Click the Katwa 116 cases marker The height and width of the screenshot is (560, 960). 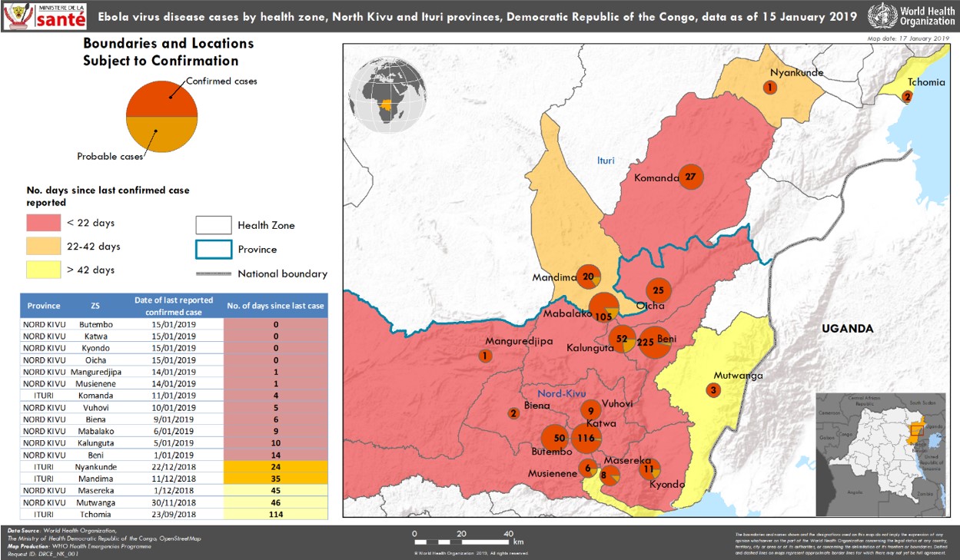click(x=586, y=438)
